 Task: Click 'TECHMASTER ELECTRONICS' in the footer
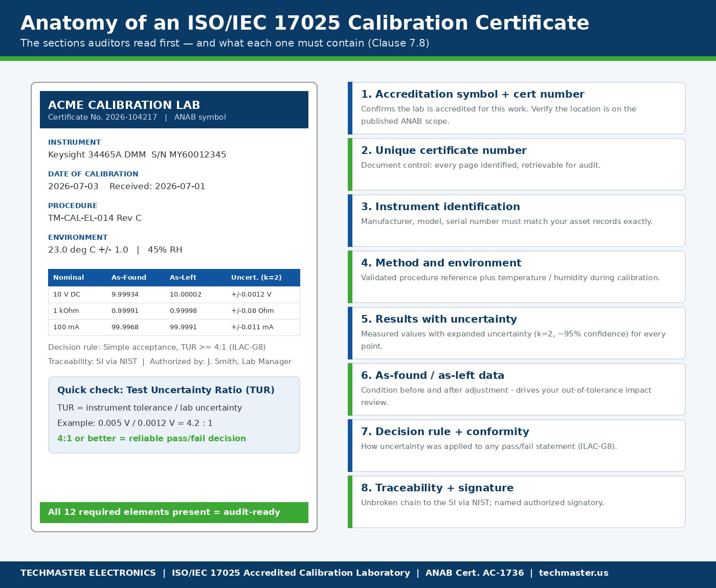[x=88, y=573]
